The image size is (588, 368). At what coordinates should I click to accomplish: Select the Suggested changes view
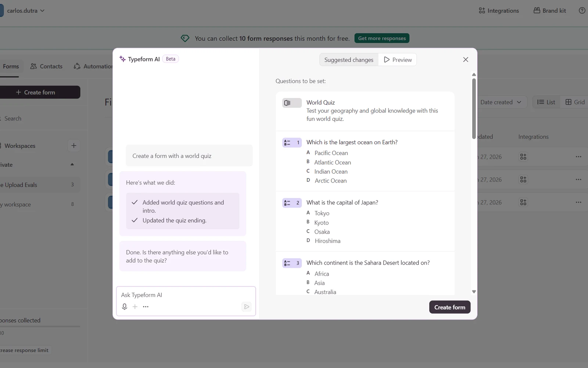pos(349,60)
